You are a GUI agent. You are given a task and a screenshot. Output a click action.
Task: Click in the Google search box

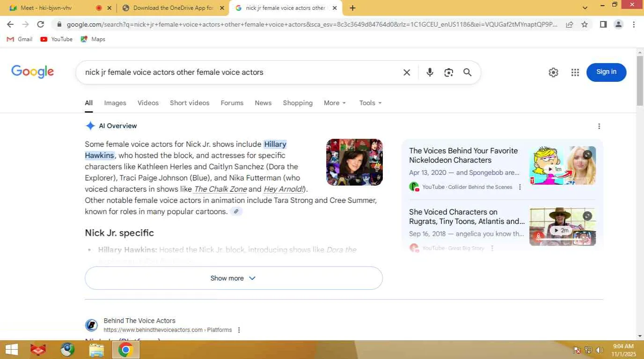239,72
